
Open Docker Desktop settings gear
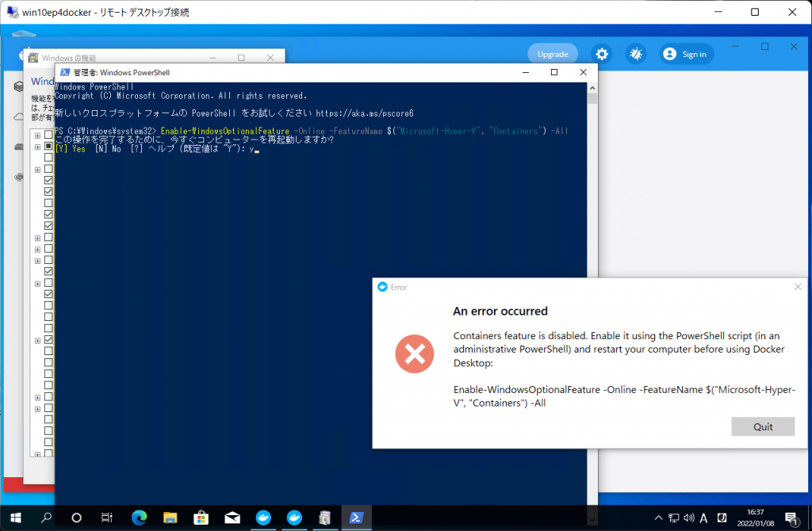(x=602, y=54)
